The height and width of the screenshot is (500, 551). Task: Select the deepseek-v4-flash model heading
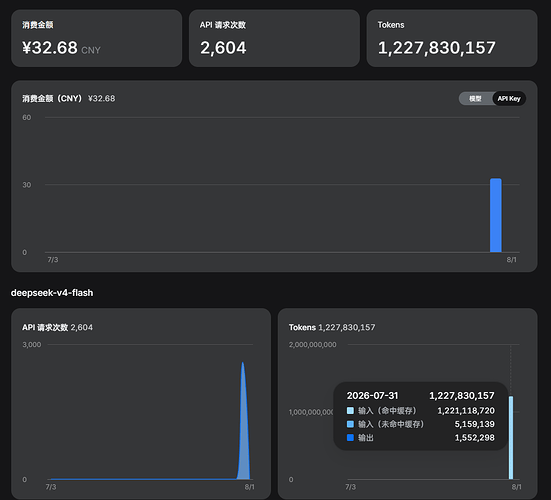point(52,293)
